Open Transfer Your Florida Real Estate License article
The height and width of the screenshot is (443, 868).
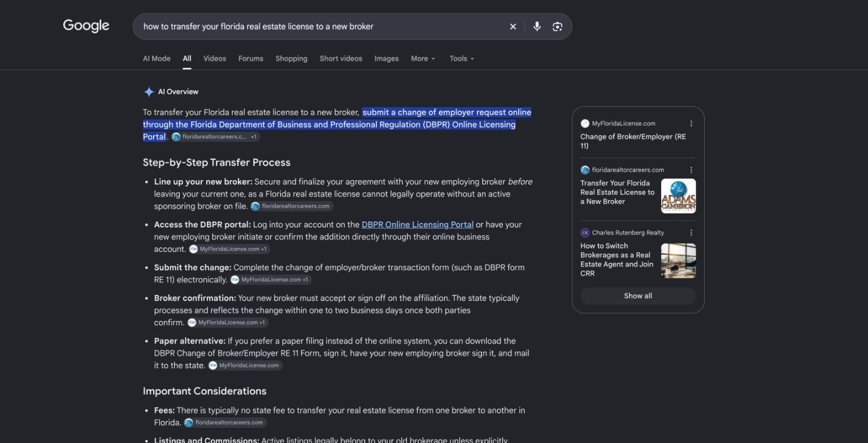[617, 192]
